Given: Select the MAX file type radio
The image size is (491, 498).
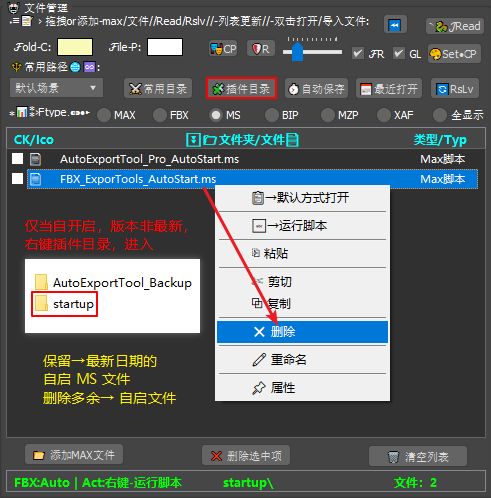Looking at the screenshot, I should (104, 115).
